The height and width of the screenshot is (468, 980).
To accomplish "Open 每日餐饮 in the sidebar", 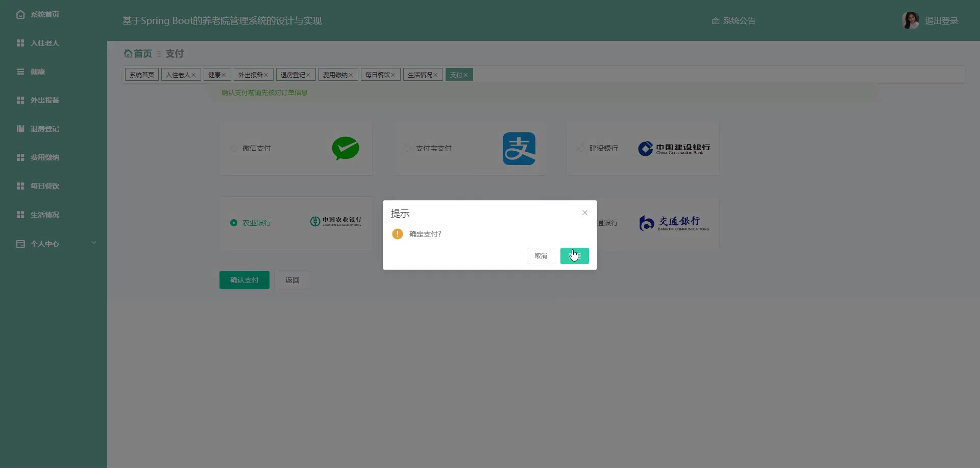I will coord(45,186).
